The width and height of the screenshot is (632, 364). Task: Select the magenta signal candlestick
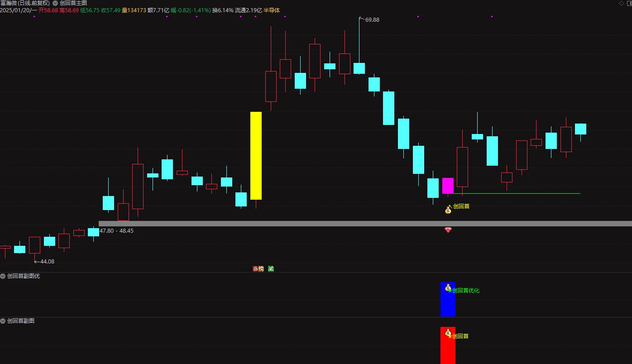click(448, 186)
